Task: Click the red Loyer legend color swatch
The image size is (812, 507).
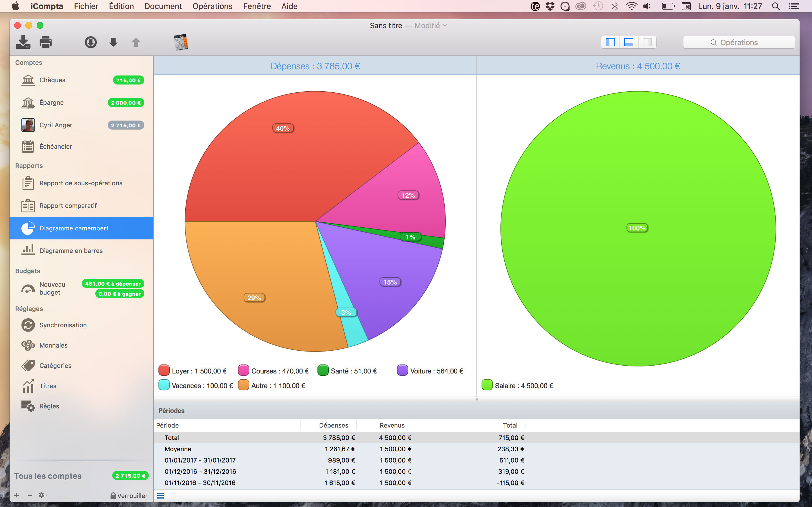Action: click(164, 370)
